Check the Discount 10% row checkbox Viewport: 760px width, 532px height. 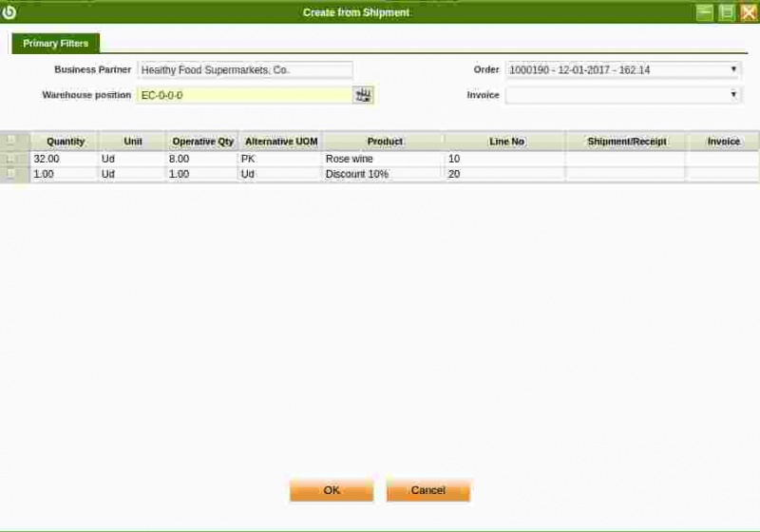point(11,174)
